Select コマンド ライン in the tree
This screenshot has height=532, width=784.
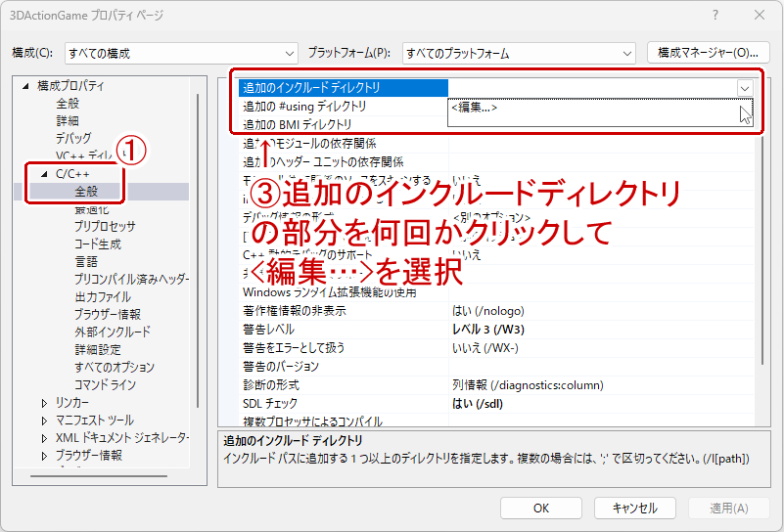(105, 384)
